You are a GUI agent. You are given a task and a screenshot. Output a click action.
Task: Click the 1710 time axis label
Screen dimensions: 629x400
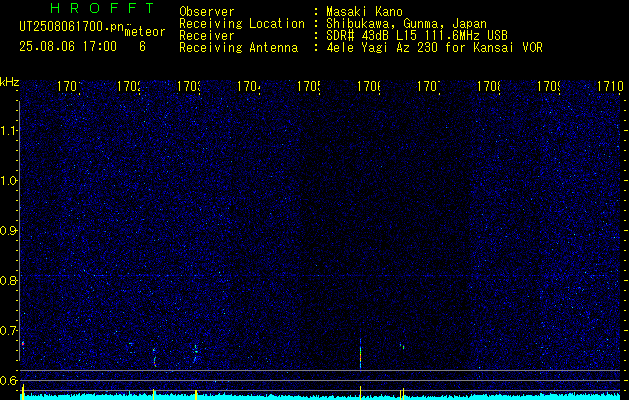coord(610,86)
